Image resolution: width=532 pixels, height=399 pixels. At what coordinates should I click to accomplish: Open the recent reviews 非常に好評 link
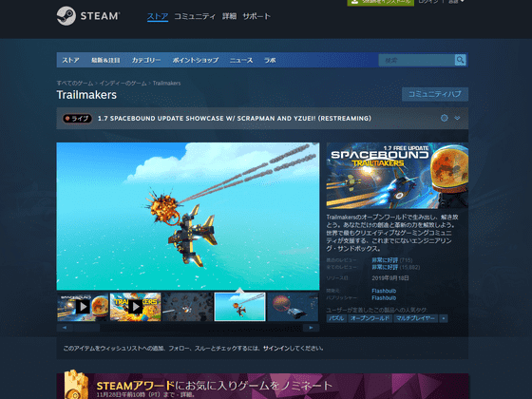pyautogui.click(x=385, y=260)
